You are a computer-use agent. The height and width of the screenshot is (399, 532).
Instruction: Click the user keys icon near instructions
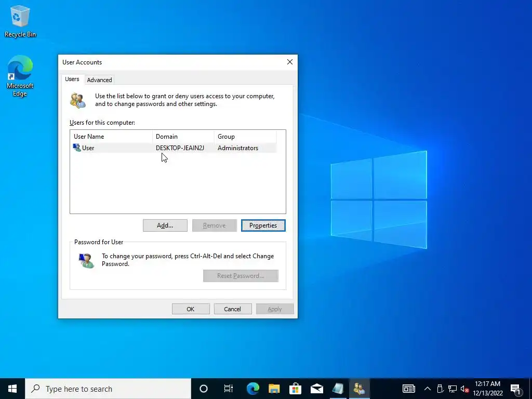pyautogui.click(x=78, y=100)
